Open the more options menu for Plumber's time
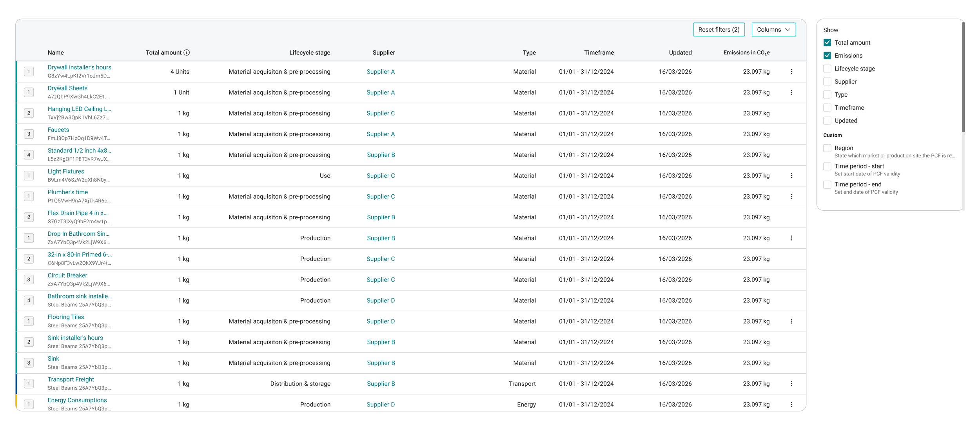980x430 pixels. click(791, 197)
